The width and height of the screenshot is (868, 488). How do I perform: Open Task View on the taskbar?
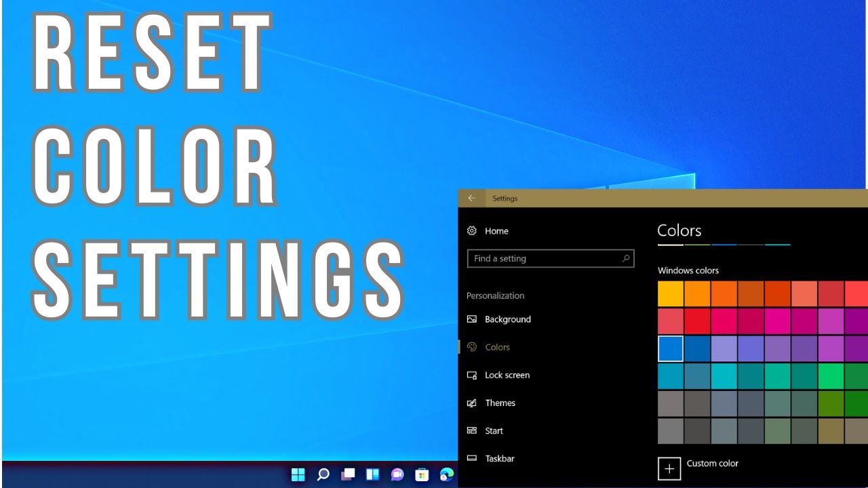click(x=348, y=474)
